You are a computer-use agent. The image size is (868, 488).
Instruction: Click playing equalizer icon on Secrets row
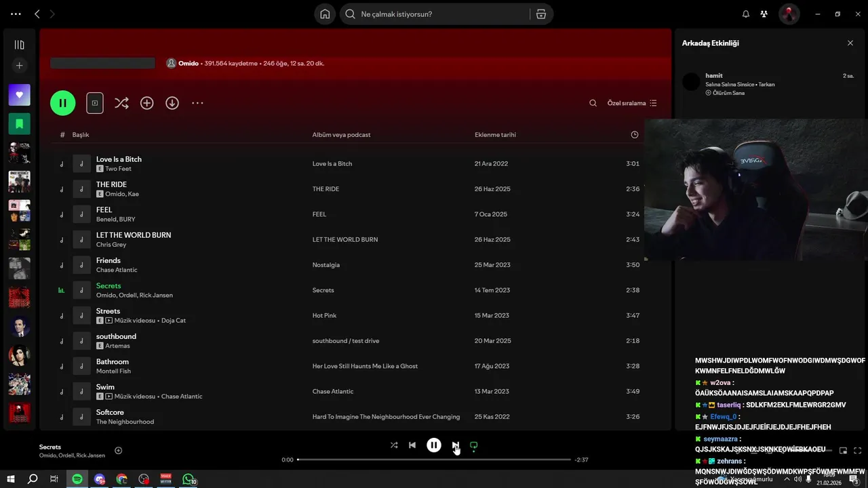coord(62,290)
